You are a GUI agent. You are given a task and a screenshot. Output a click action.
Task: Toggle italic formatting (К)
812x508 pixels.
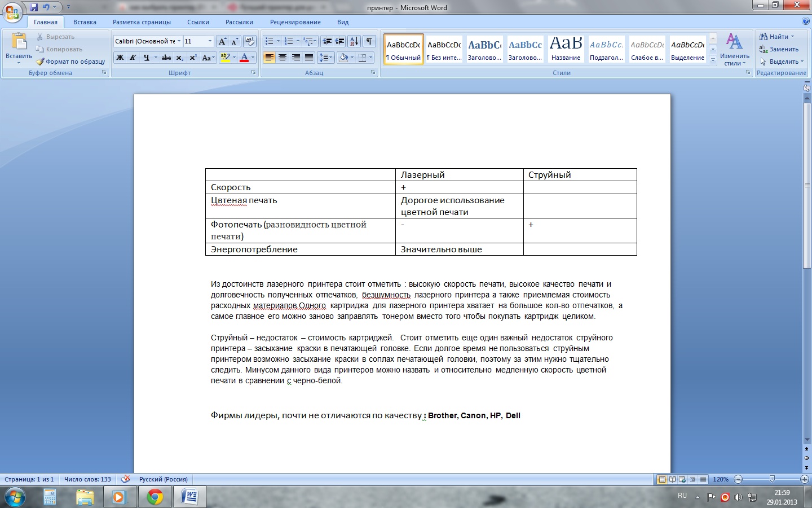(133, 58)
